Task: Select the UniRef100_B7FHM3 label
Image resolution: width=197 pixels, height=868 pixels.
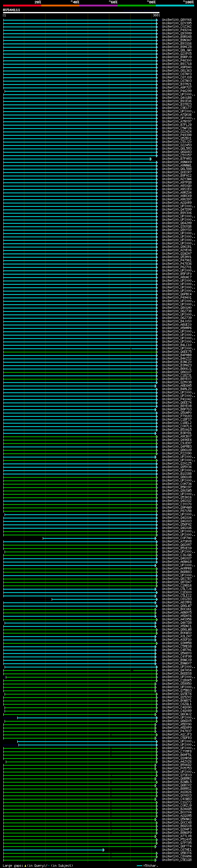Action: click(x=177, y=159)
